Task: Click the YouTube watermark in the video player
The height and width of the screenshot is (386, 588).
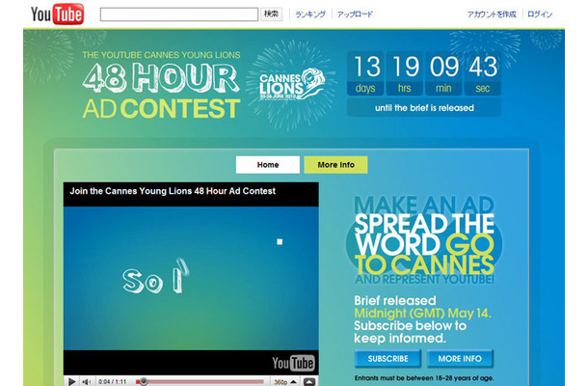Action: pyautogui.click(x=293, y=363)
